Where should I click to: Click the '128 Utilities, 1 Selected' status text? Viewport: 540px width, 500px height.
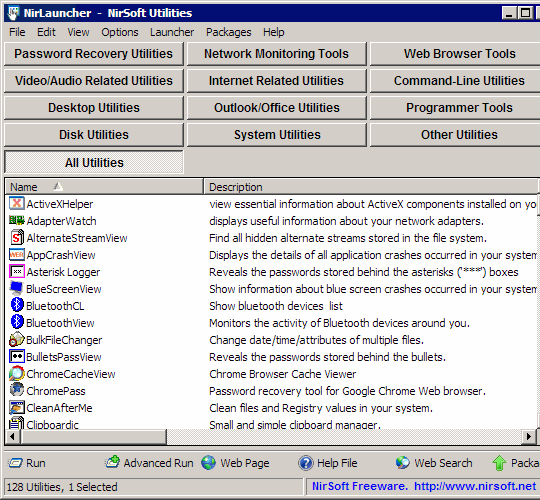(62, 487)
